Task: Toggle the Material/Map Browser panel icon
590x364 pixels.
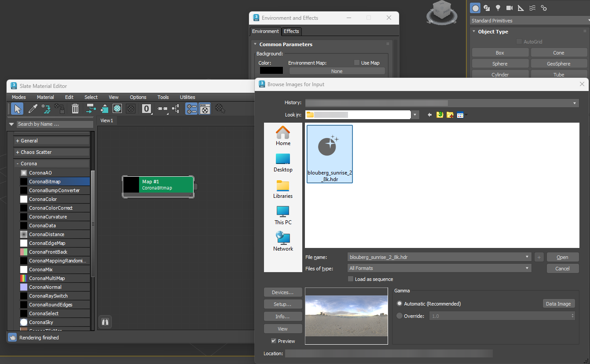Action: (x=191, y=109)
